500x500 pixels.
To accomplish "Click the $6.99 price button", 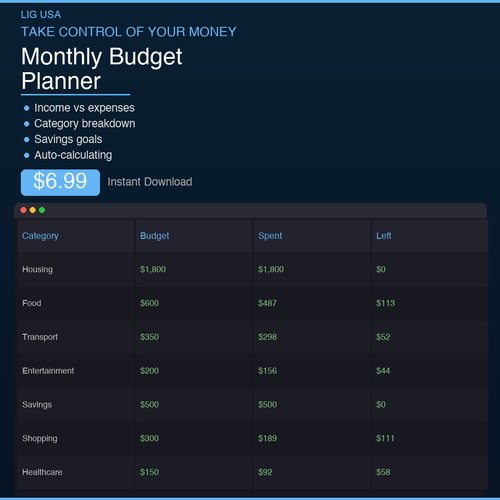I will coord(60,182).
